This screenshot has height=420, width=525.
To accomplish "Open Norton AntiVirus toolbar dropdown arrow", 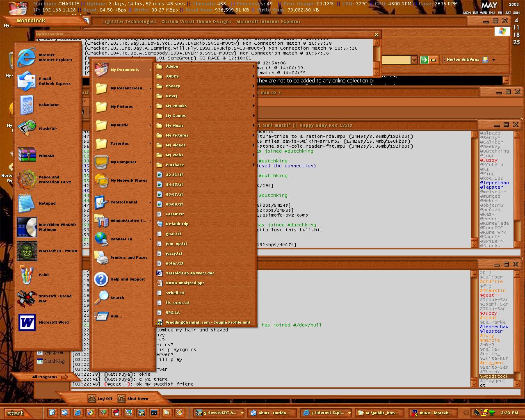I will [493, 60].
